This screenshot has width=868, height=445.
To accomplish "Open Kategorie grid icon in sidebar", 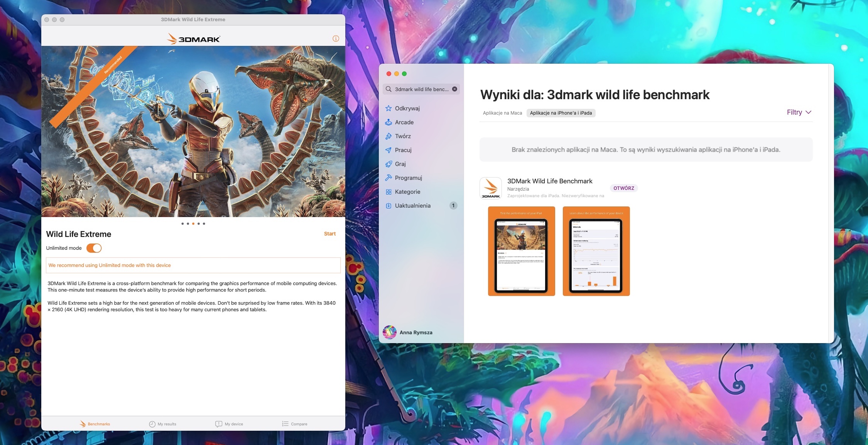I will tap(388, 192).
